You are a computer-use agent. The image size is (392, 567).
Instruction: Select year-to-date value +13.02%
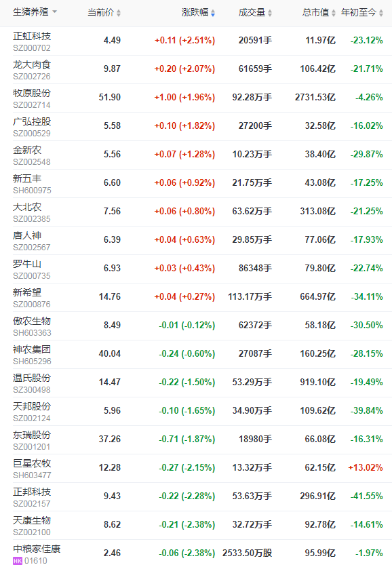(366, 467)
